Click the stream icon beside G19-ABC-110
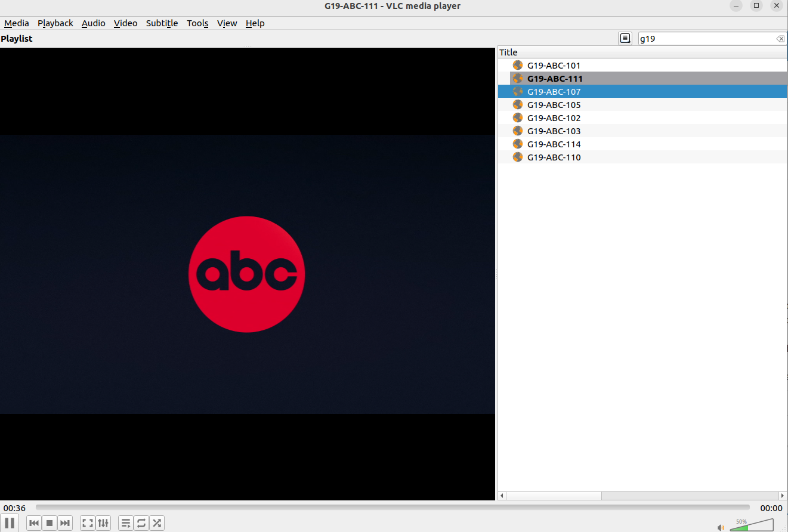 [518, 157]
